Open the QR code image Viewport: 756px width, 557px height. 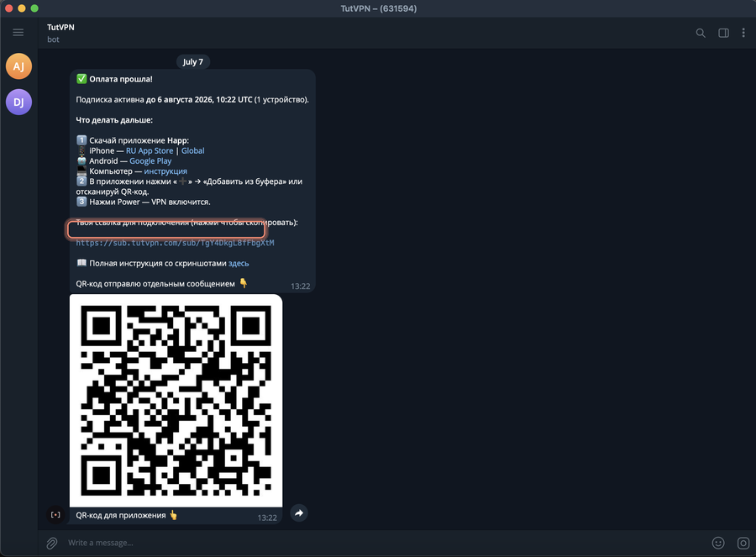[176, 400]
